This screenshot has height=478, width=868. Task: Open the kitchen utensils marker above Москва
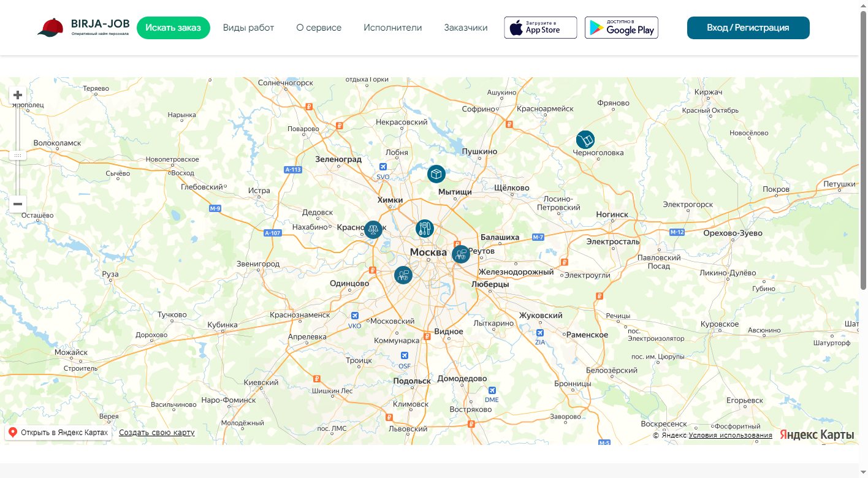coord(425,229)
